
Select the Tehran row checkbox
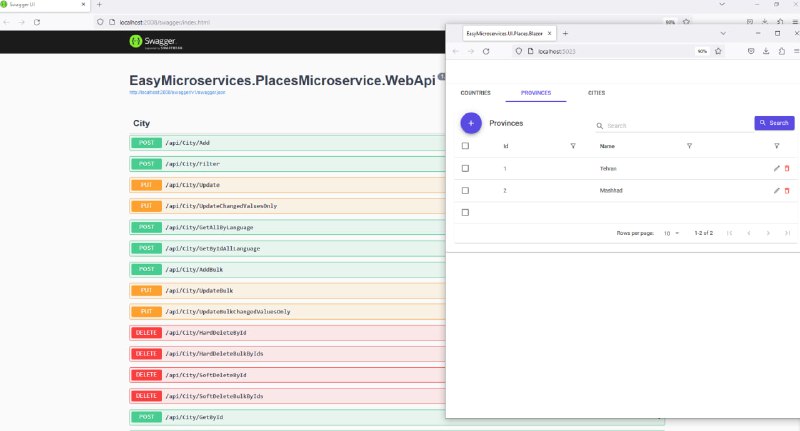coord(465,168)
